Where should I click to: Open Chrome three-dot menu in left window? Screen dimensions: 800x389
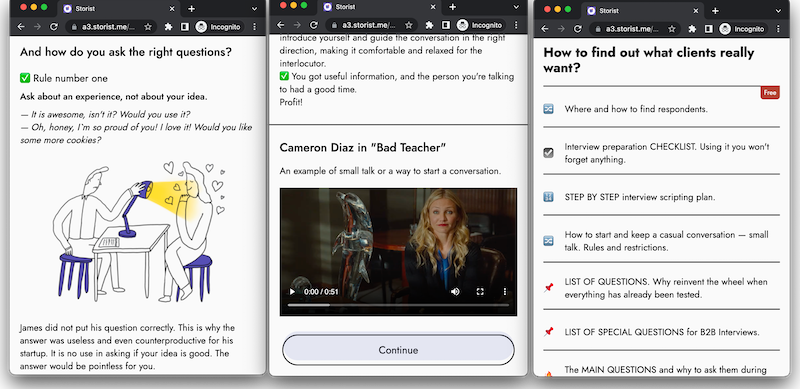255,27
